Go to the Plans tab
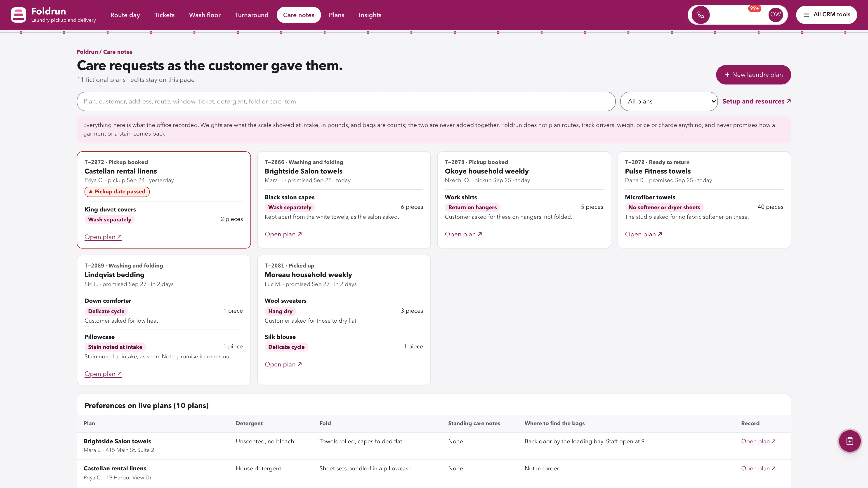868x488 pixels. point(337,15)
